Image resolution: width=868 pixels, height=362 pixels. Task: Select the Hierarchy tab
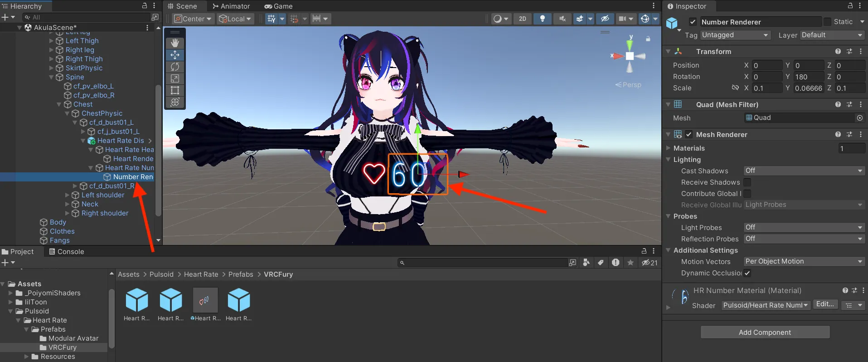point(22,6)
